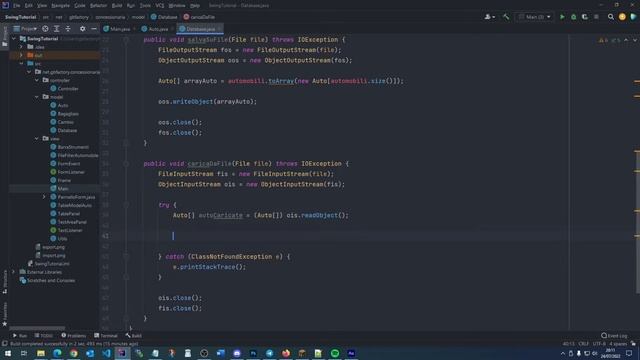Open Chrome from the Windows taskbar

[x=73, y=353]
